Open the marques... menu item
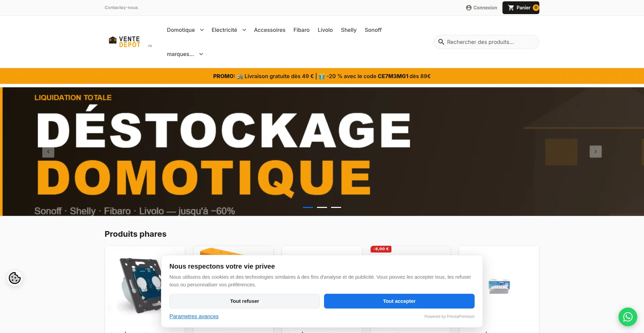The width and height of the screenshot is (644, 333). point(180,54)
